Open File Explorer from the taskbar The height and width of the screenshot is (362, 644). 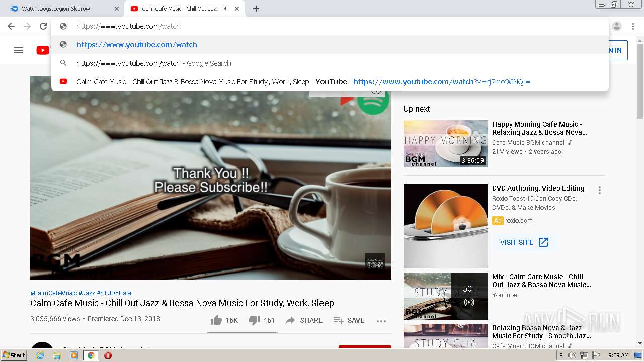click(x=57, y=355)
